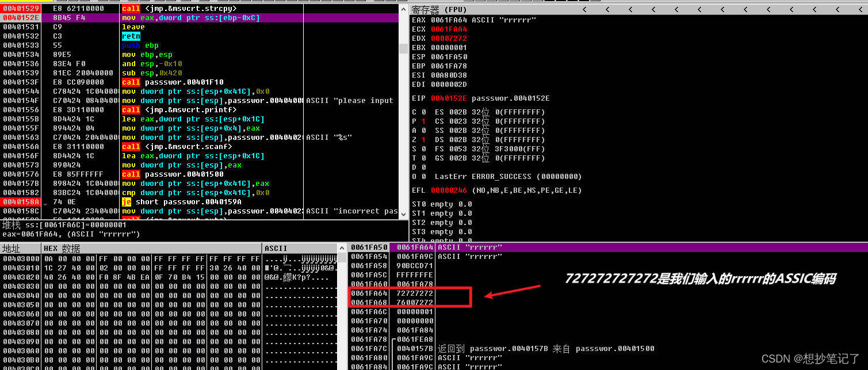This screenshot has height=370, width=868.
Task: Click the je short passswor.0040159A instruction
Action: 182,202
